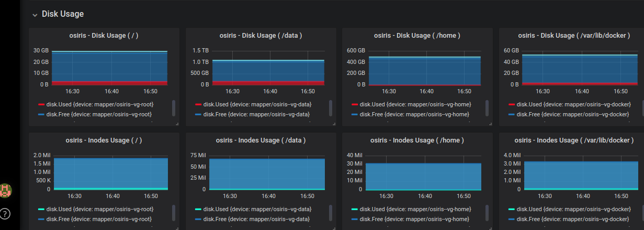Viewport: 644px width, 230px height.
Task: Click cyan swatch for disk.Used vg-data inodes
Action: click(198, 209)
